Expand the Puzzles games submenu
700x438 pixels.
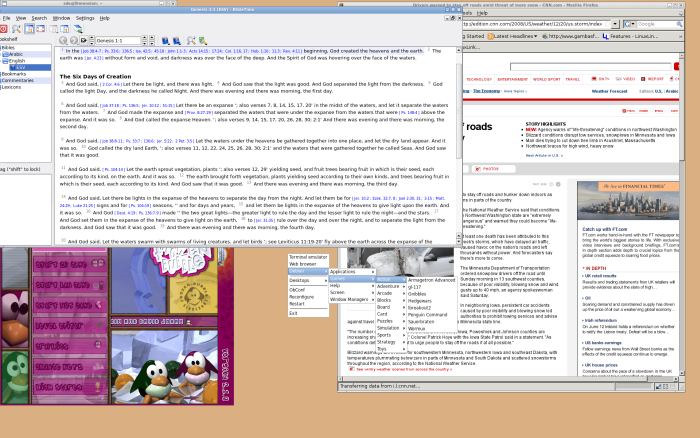coord(391,321)
